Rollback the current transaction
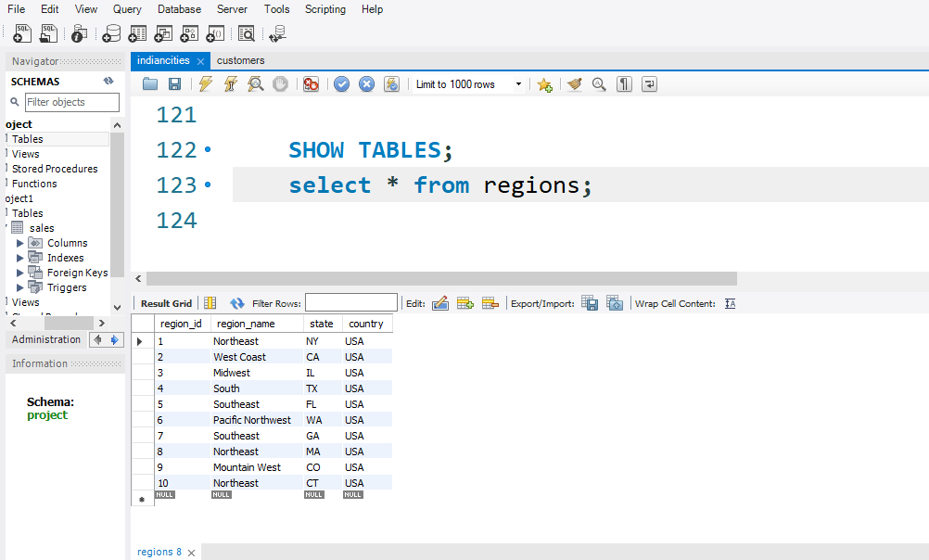The image size is (929, 560). point(365,83)
